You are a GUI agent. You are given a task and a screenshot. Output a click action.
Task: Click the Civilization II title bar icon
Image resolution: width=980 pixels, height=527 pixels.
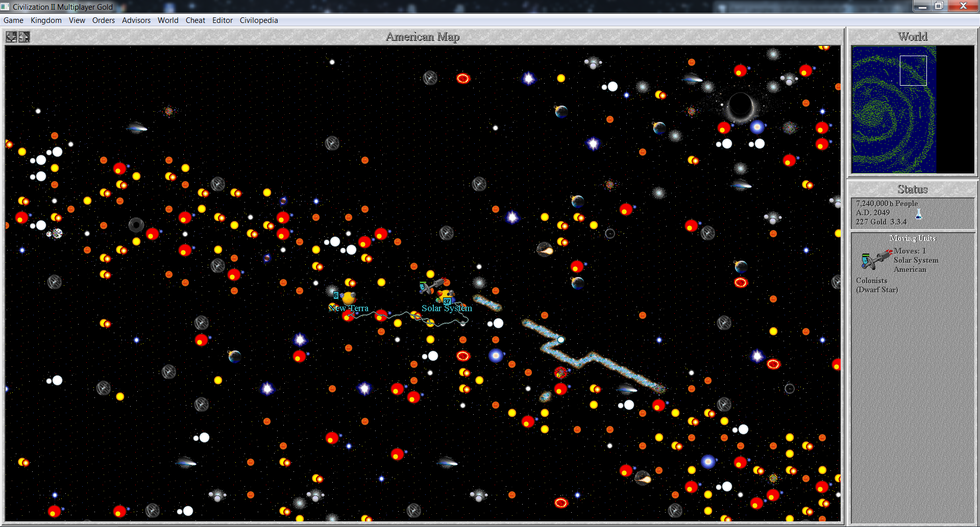[5, 7]
